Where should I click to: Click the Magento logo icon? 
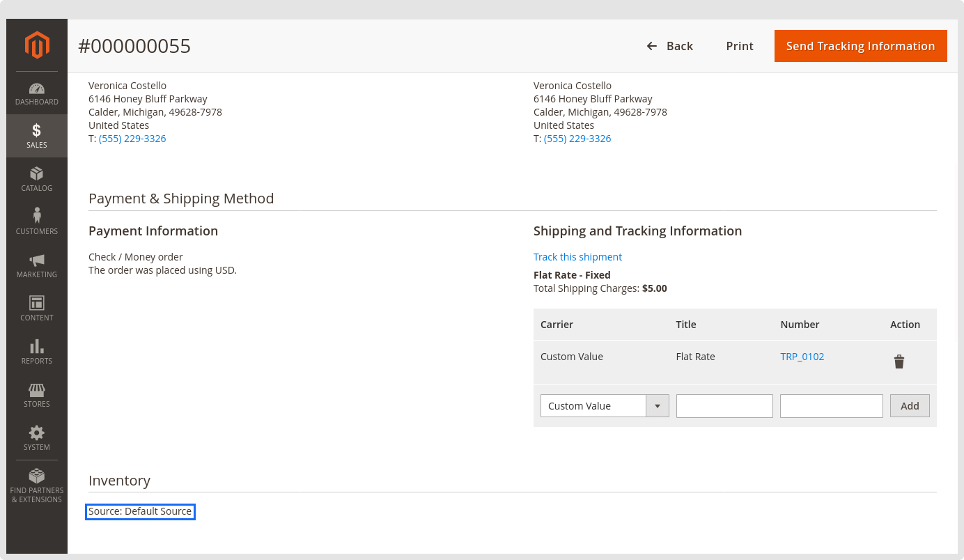coord(37,45)
